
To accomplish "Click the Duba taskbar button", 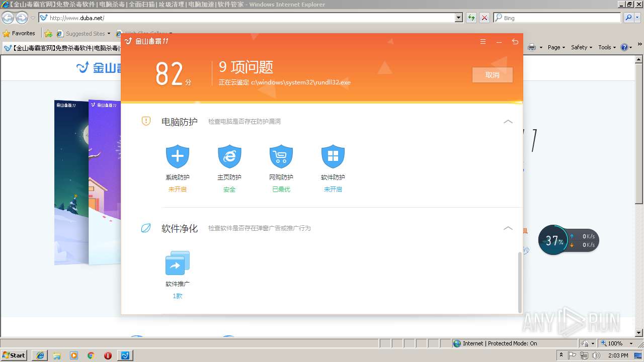I will tap(125, 355).
